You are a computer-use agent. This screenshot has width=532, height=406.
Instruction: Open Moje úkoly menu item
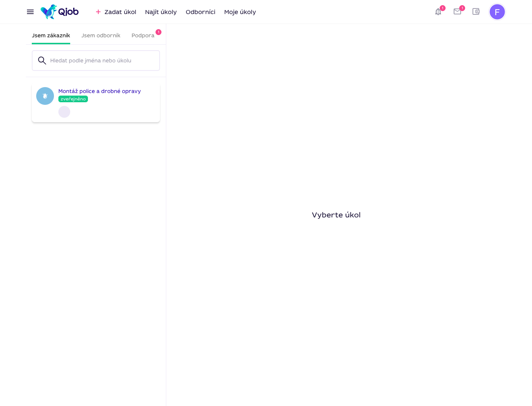point(240,12)
